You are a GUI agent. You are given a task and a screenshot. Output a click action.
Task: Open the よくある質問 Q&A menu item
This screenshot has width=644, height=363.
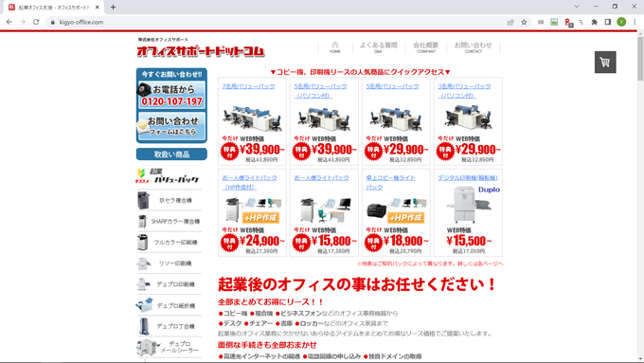[378, 47]
